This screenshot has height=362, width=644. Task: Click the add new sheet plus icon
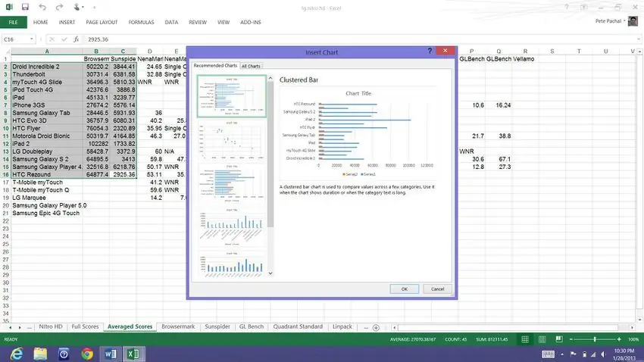[376, 327]
